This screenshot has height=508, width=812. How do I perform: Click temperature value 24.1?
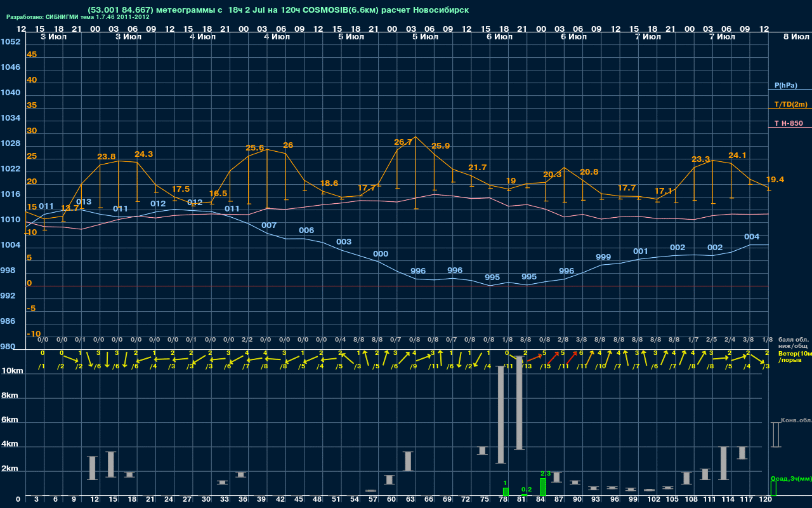tap(737, 156)
